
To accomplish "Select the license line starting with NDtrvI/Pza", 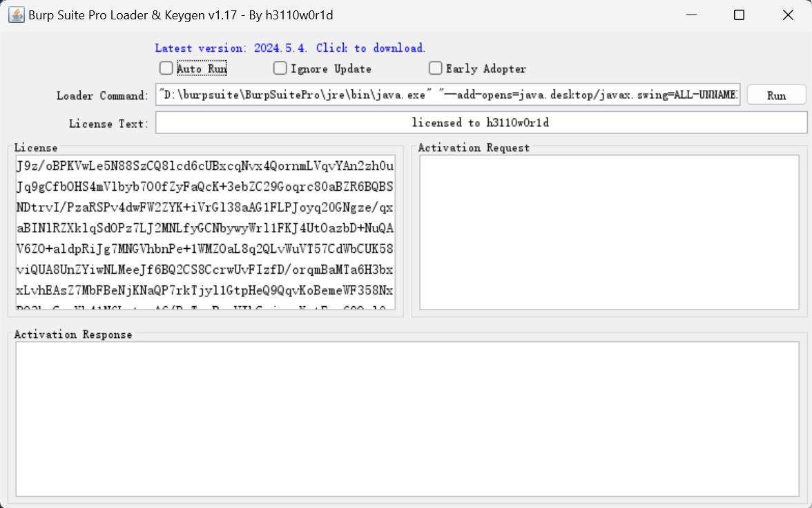I will pos(205,207).
